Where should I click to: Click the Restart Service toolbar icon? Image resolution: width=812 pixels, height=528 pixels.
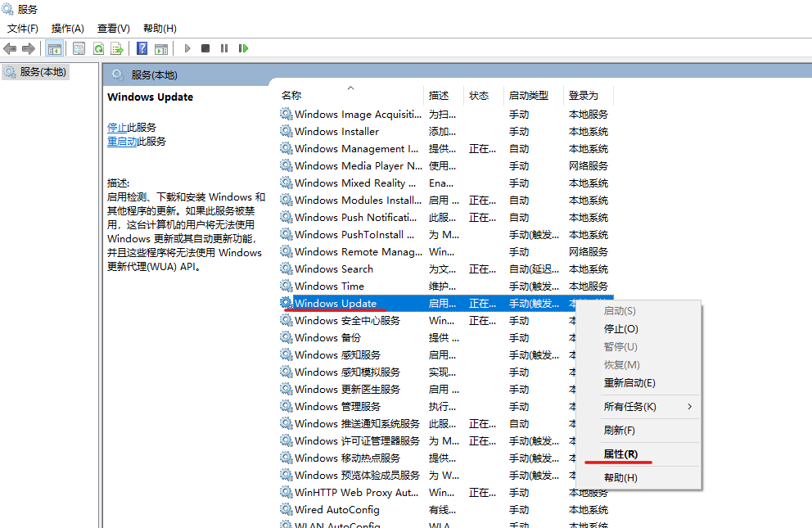[243, 48]
